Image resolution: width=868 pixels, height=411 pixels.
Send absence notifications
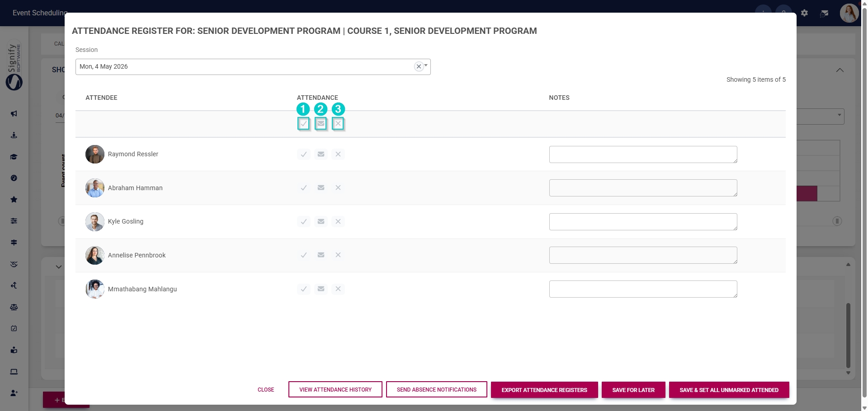pyautogui.click(x=437, y=390)
